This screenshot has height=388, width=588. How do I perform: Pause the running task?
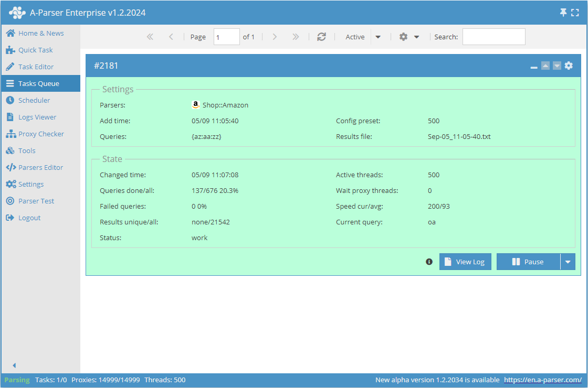(x=528, y=262)
